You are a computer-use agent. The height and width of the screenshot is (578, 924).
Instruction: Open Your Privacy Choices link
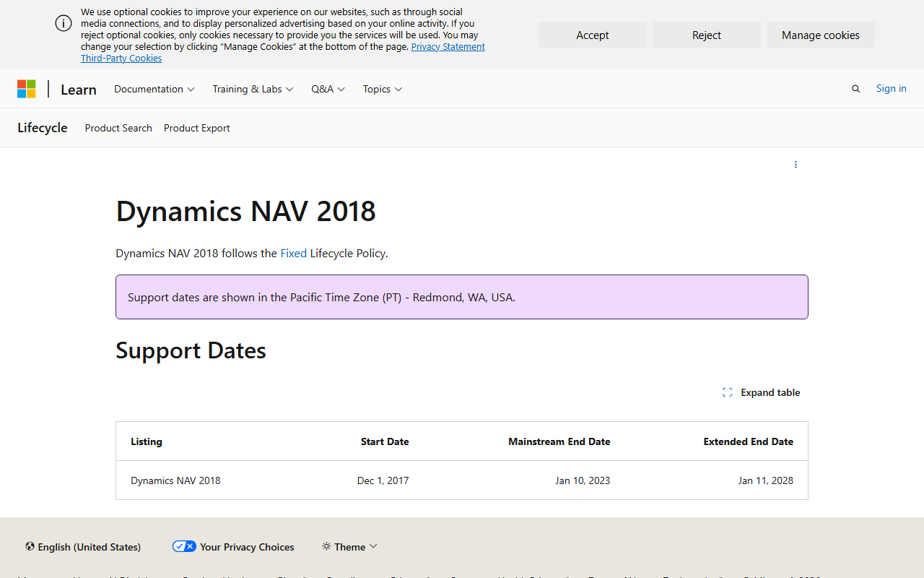tap(233, 547)
